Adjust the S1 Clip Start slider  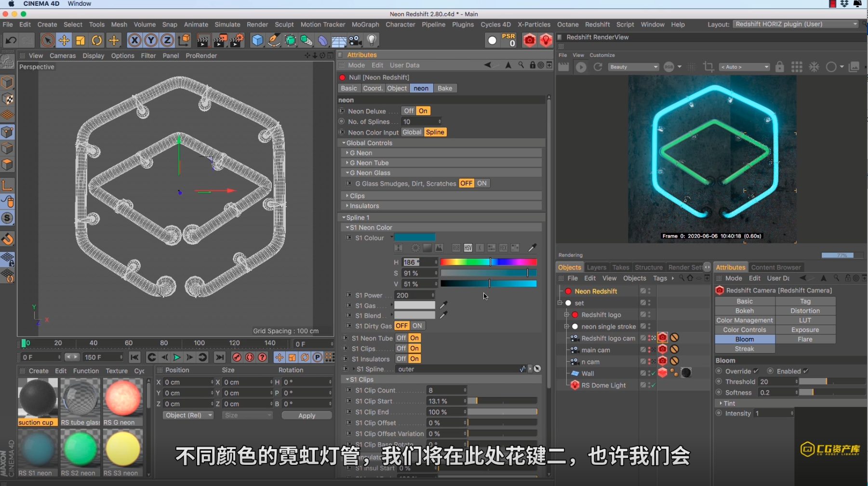(502, 401)
